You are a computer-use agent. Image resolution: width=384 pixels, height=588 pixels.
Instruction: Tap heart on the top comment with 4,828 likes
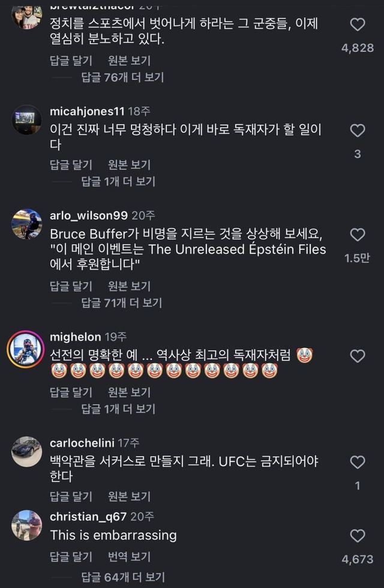click(358, 25)
